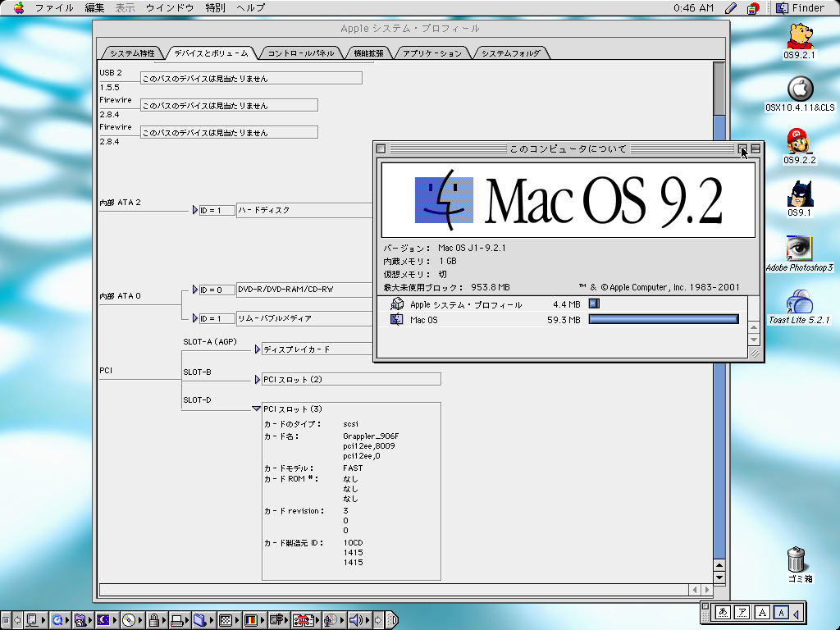Open the Apple menu icon
The image size is (840, 630).
19,7
